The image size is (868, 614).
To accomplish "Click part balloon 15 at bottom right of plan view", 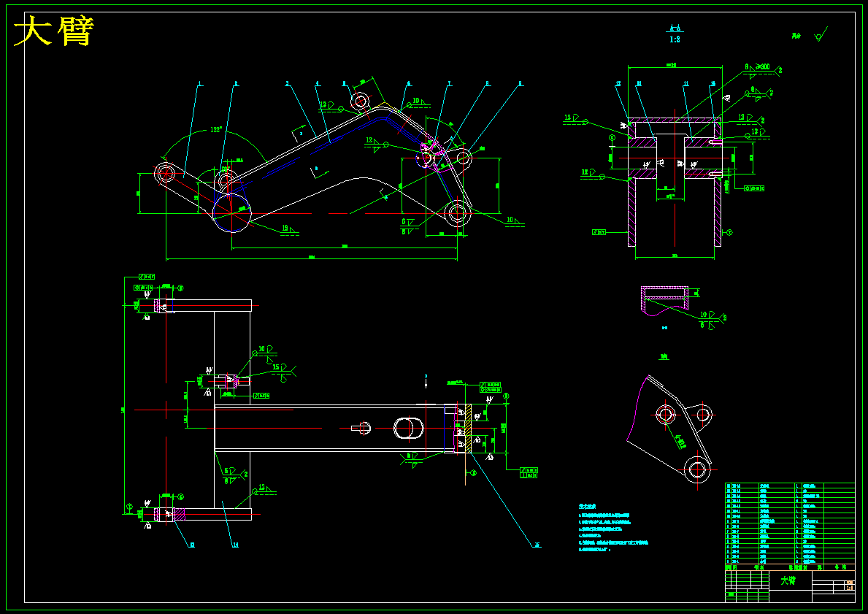I will point(537,545).
